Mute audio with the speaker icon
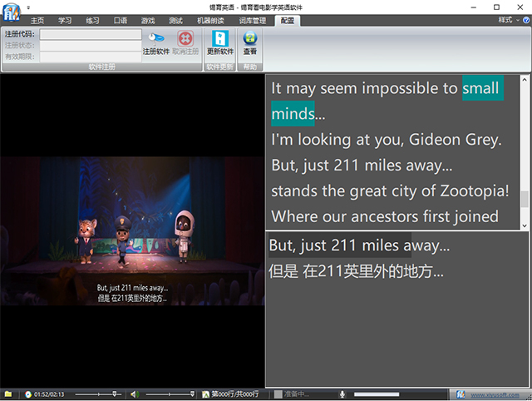532x401 pixels. [135, 394]
